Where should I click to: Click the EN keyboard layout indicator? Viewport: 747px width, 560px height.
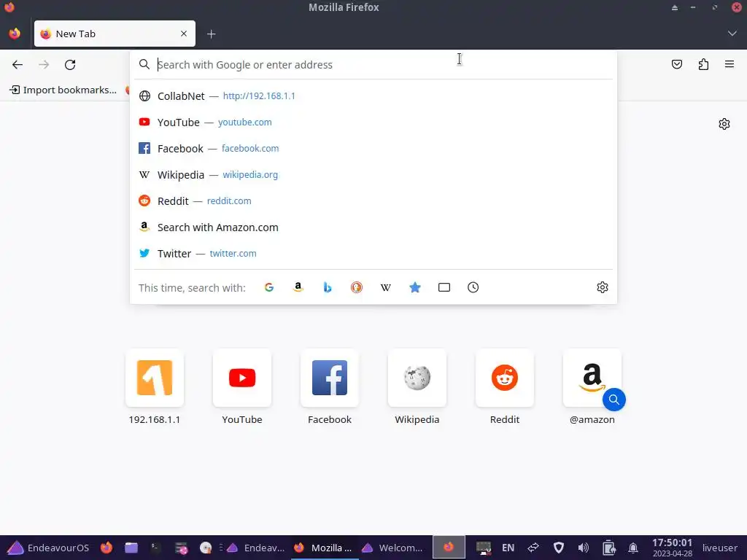point(508,548)
